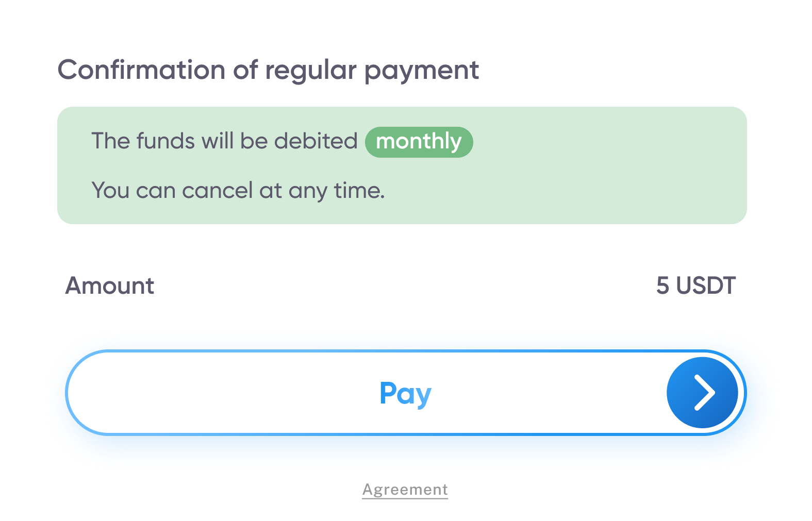Confirm payment with the round arrow button
This screenshot has height=521, width=812.
(702, 393)
